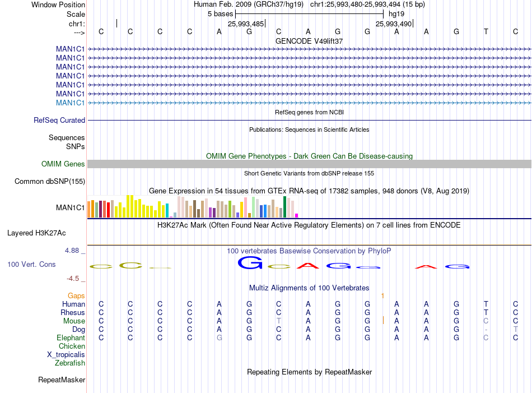Open the GTEx Gene Expression in 54 tissues title

coord(309,191)
